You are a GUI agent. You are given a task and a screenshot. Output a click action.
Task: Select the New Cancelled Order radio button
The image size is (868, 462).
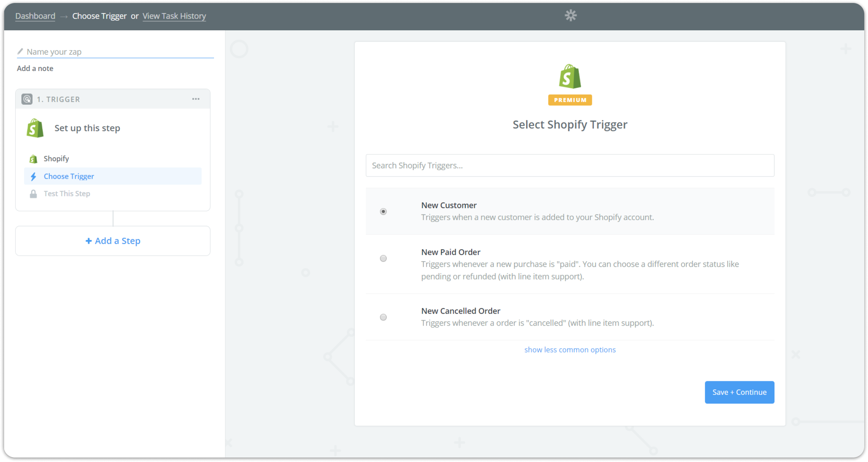click(x=383, y=317)
